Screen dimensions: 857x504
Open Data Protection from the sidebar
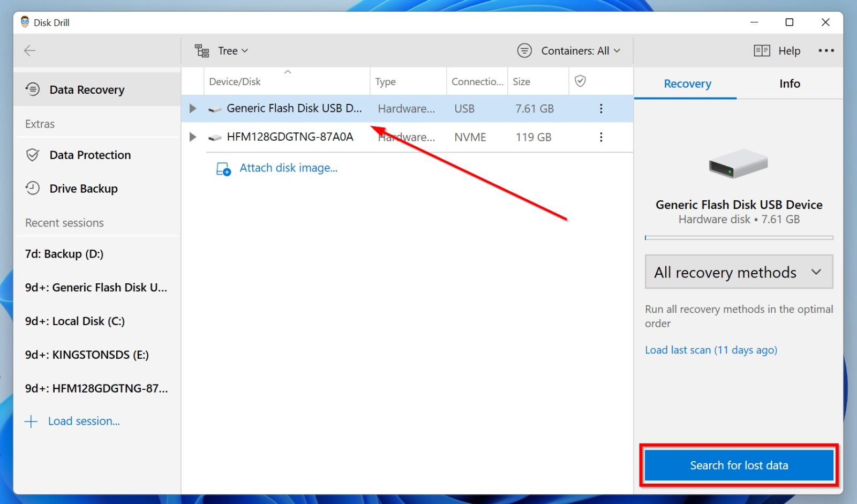click(x=90, y=155)
